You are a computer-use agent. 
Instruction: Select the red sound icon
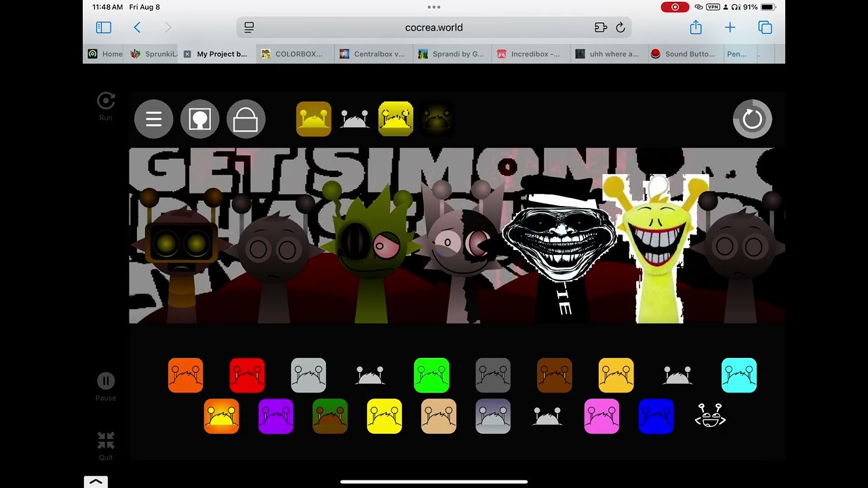(247, 375)
